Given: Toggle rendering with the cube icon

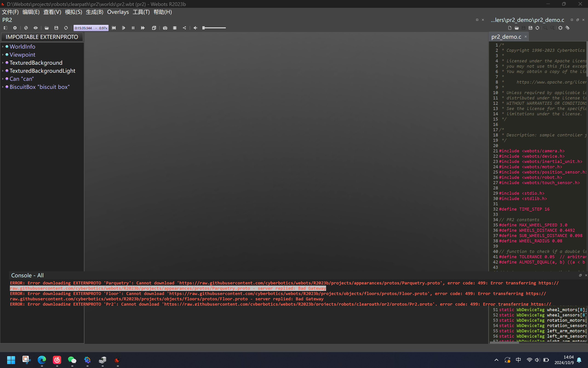Looking at the screenshot, I should coord(154,28).
